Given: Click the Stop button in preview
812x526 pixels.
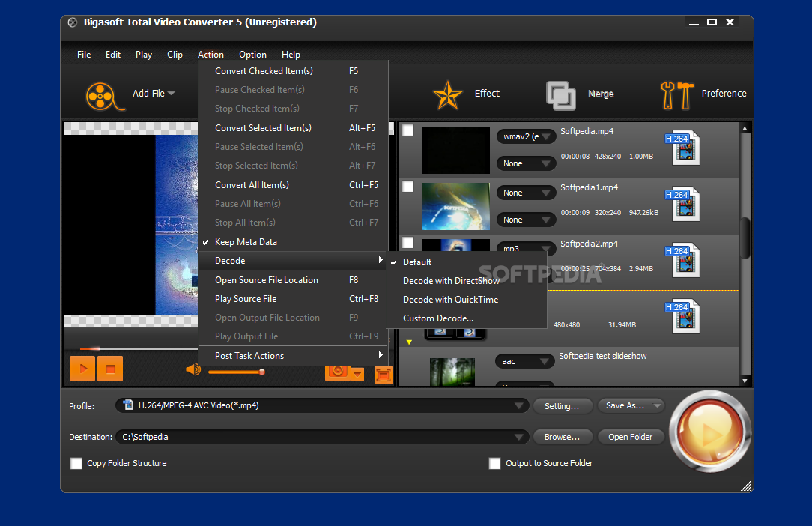Looking at the screenshot, I should pyautogui.click(x=110, y=369).
